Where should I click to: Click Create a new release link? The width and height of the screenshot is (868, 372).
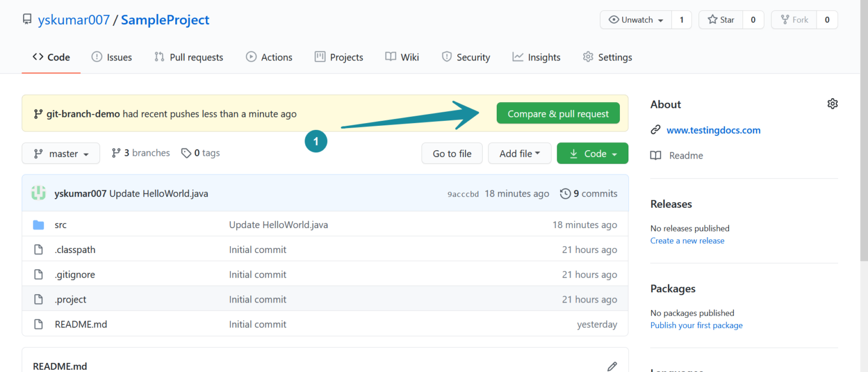pyautogui.click(x=687, y=240)
